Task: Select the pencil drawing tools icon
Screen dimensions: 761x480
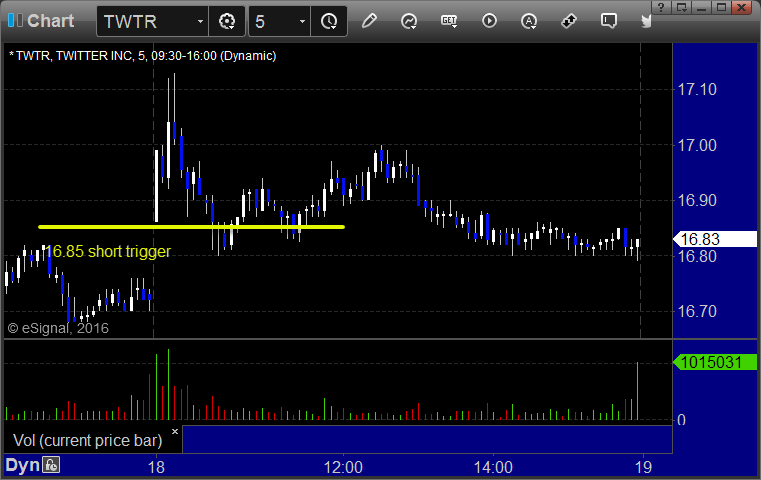Action: click(x=369, y=21)
